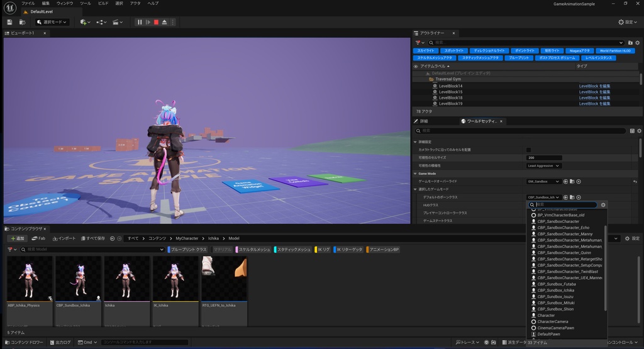Toggle the NiagaraアクタOutliner filter
The height and width of the screenshot is (349, 644).
pyautogui.click(x=579, y=51)
